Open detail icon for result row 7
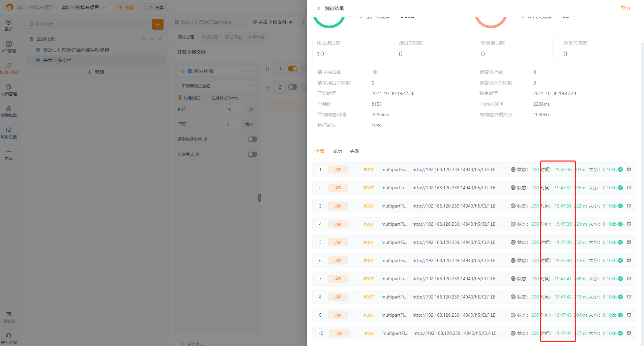 pos(629,279)
